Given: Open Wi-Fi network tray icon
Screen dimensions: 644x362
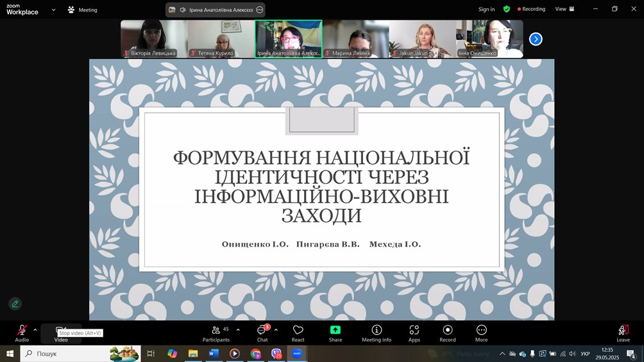Looking at the screenshot, I should coord(563,354).
